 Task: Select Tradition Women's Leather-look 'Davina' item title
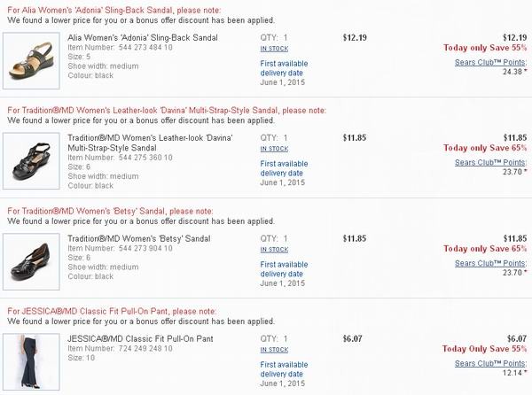[150, 143]
